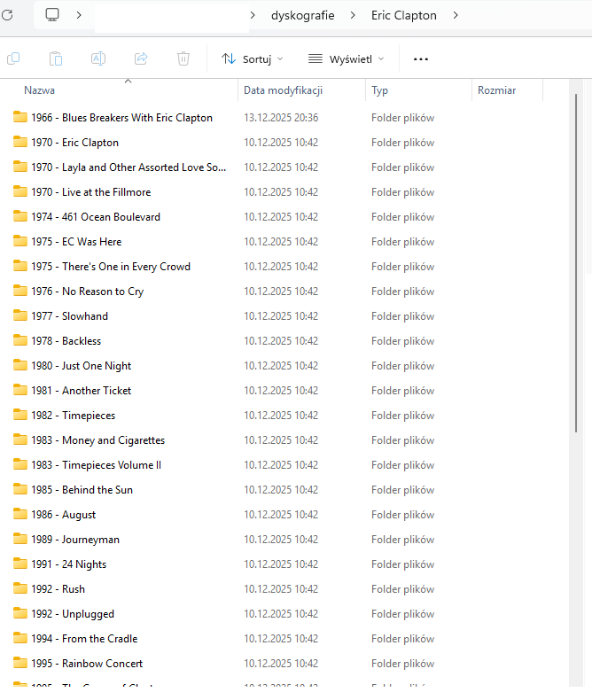Click the Rozmiar column header
This screenshot has width=592, height=700.
tap(496, 90)
